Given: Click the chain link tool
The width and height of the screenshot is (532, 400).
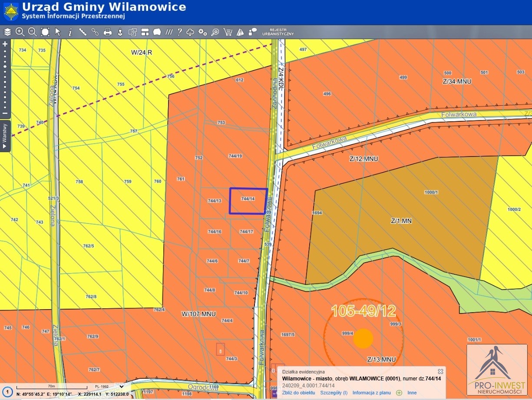Looking at the screenshot, I should pyautogui.click(x=95, y=32).
